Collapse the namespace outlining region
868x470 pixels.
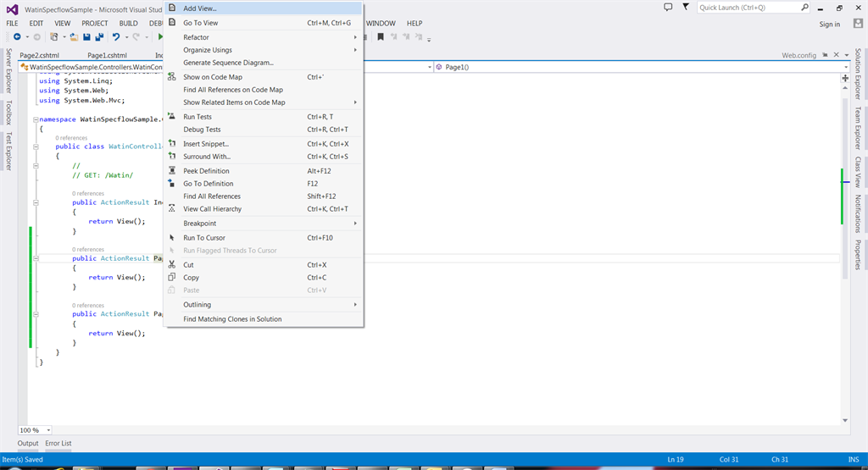point(36,119)
